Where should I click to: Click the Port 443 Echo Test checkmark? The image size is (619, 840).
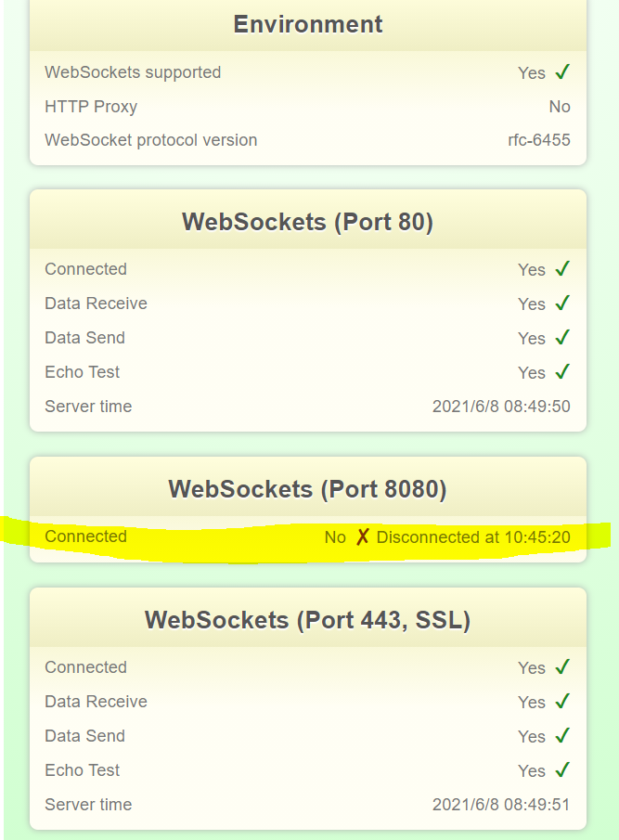(x=562, y=770)
